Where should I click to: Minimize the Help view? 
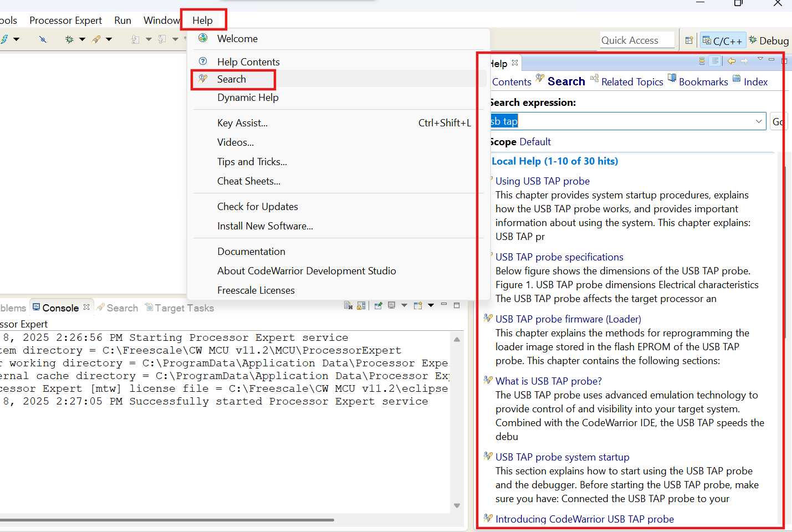click(771, 59)
